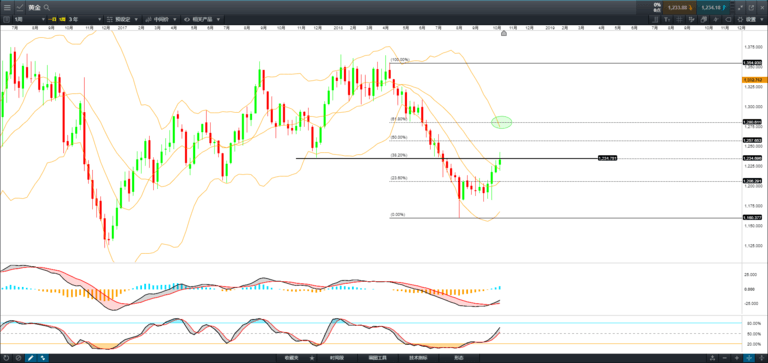
Task: Zoom out the chart with minus button
Action: pos(724,358)
